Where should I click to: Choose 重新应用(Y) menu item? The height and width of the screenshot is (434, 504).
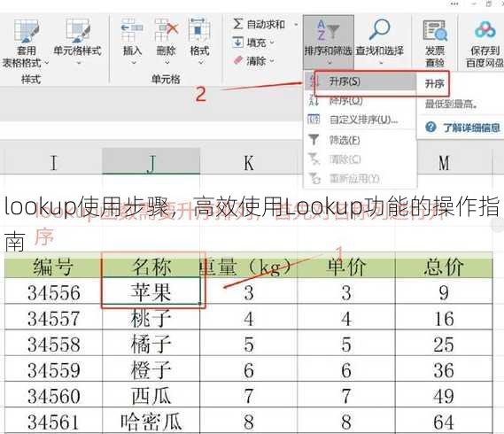click(x=361, y=178)
